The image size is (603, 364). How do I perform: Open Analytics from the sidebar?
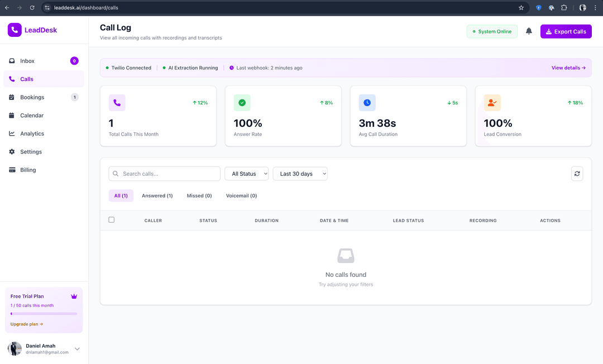coord(32,133)
